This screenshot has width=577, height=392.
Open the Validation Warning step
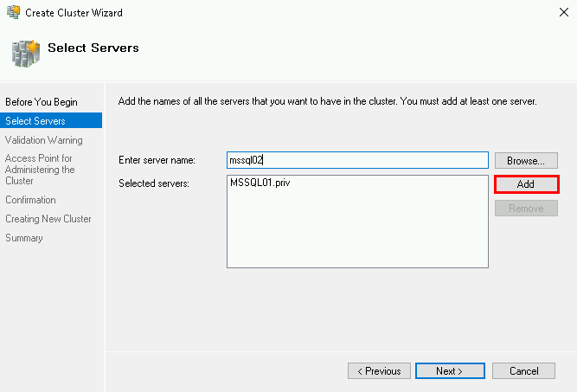(x=44, y=140)
